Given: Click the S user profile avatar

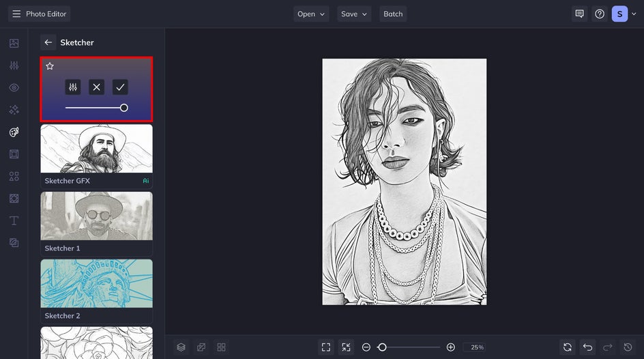Looking at the screenshot, I should pyautogui.click(x=619, y=14).
